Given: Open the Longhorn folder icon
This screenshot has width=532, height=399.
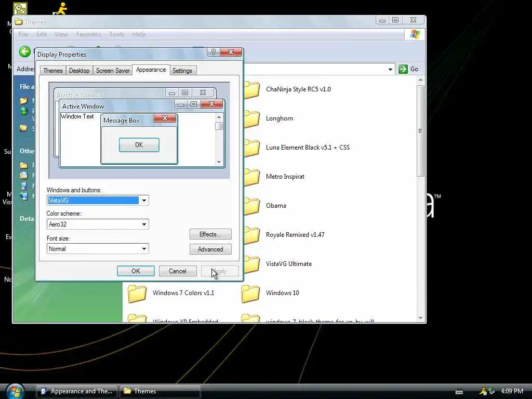Looking at the screenshot, I should [x=252, y=119].
